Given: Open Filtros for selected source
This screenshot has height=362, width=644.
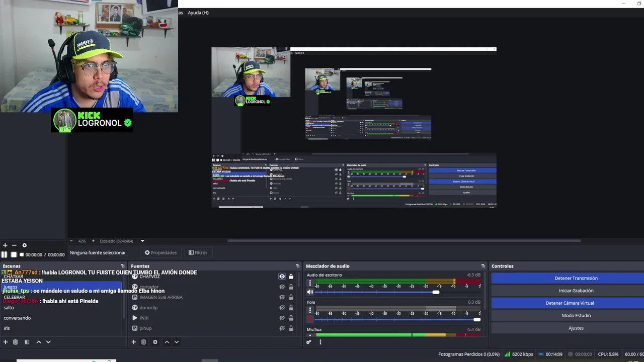Looking at the screenshot, I should (x=198, y=252).
